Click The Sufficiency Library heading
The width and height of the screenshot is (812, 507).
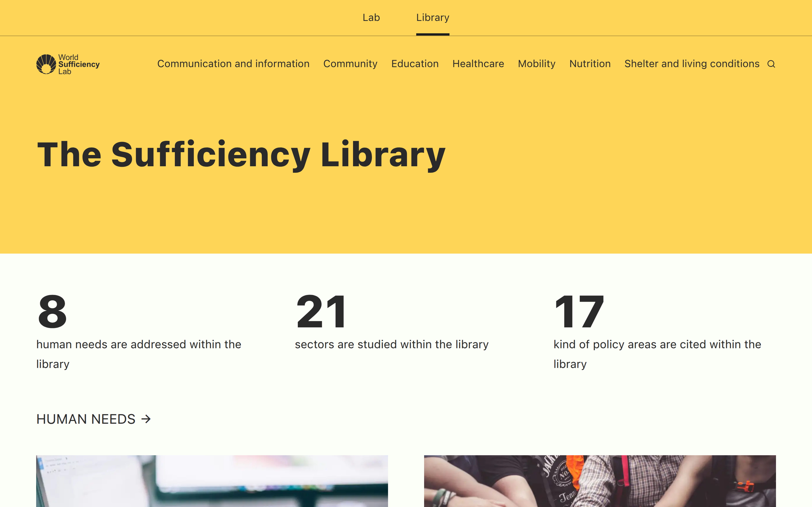[241, 154]
